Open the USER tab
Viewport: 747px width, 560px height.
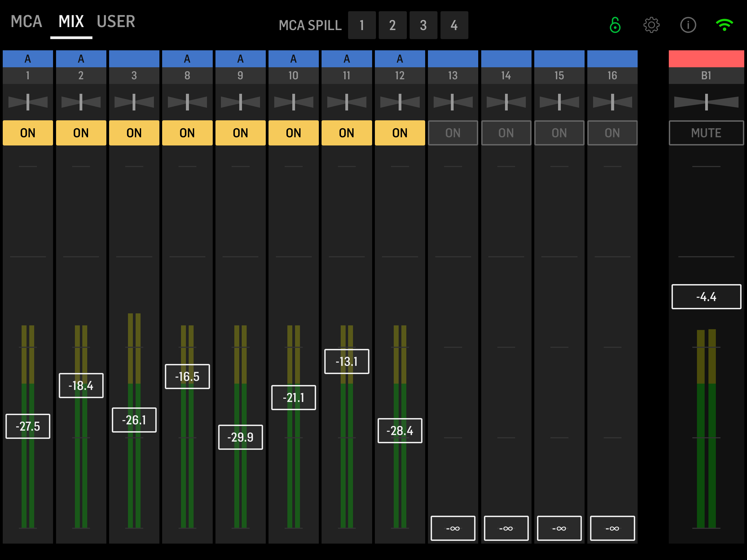(x=116, y=22)
